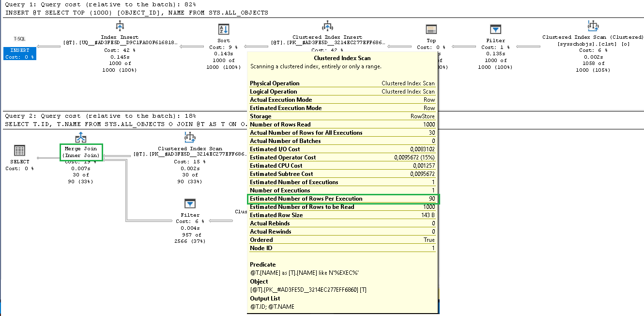This screenshot has height=316, width=644.
Task: Click 'Actual Number of Rows for All Executions'
Action: pyautogui.click(x=342, y=133)
